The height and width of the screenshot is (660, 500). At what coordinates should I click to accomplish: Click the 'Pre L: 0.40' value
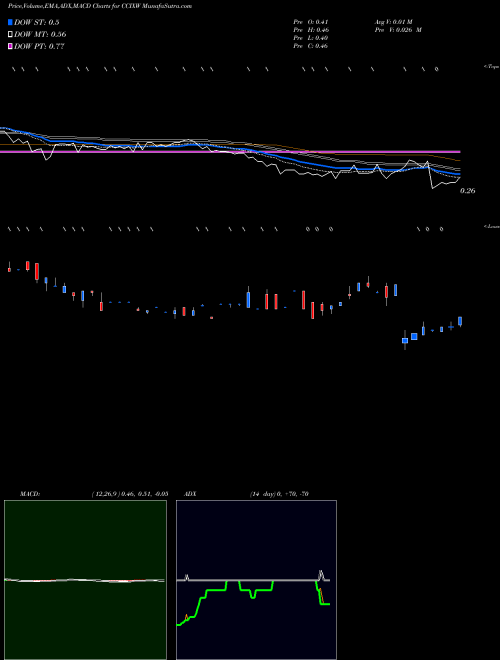click(x=311, y=38)
